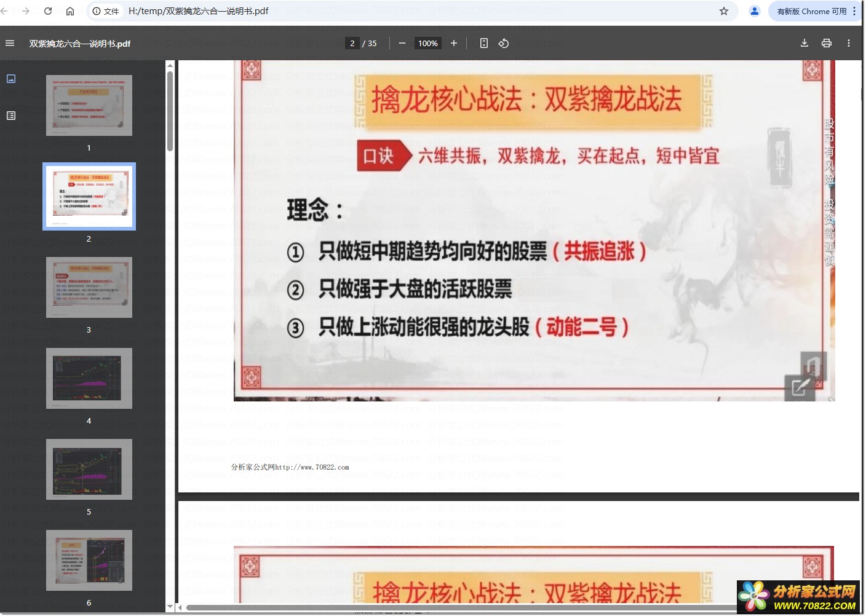Image resolution: width=866 pixels, height=616 pixels.
Task: Click the new Chrome version available button
Action: pyautogui.click(x=811, y=11)
